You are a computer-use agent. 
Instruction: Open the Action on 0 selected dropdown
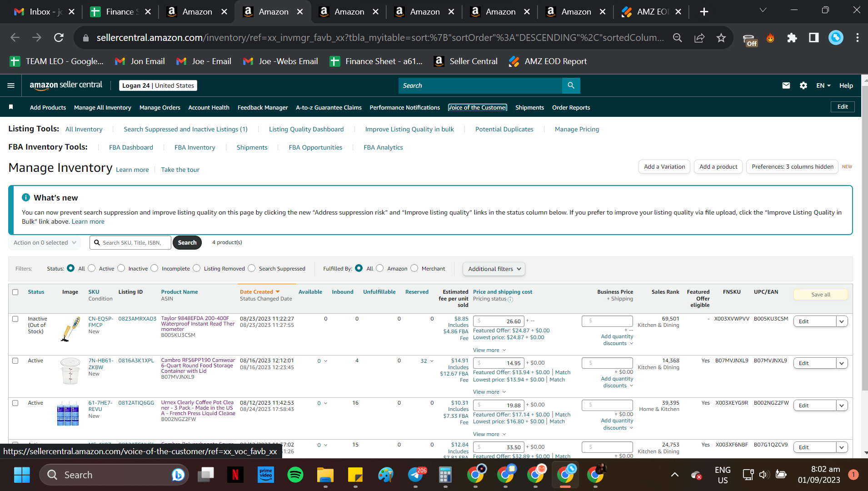click(x=45, y=243)
